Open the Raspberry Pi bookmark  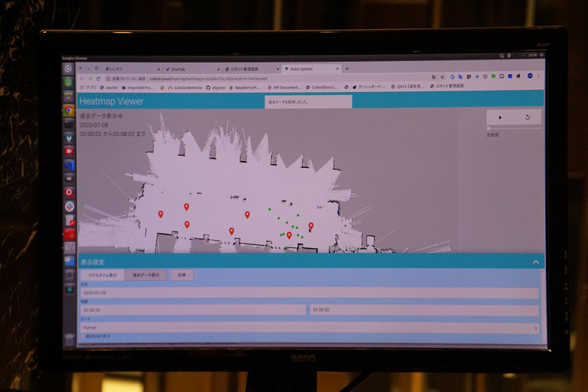coord(245,88)
